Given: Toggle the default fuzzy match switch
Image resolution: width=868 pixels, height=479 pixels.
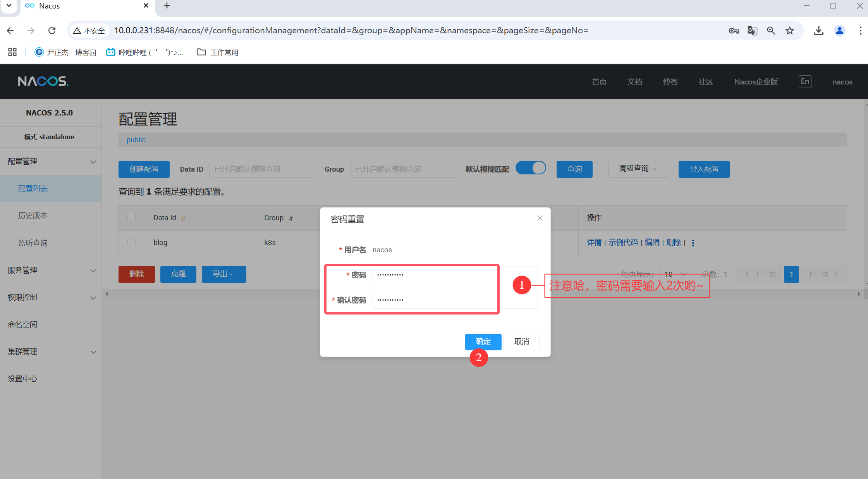Looking at the screenshot, I should click(x=531, y=168).
